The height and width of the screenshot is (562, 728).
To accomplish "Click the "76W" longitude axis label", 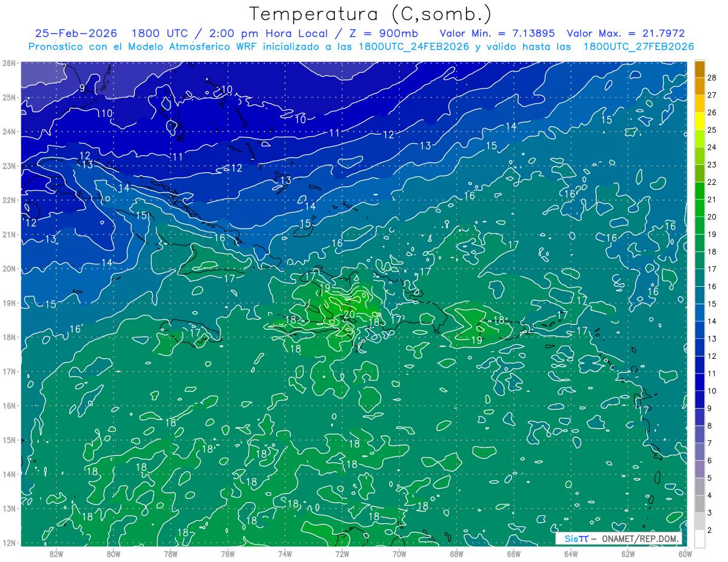I will coord(227,554).
